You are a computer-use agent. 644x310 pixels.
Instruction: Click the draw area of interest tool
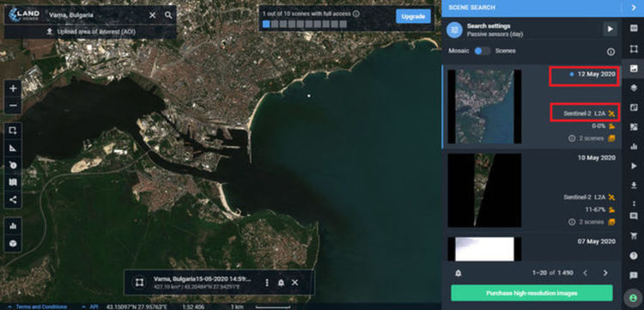coord(13,131)
